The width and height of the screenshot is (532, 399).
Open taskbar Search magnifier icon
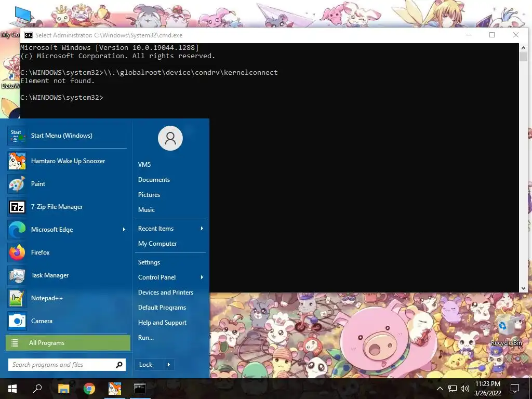(37, 389)
